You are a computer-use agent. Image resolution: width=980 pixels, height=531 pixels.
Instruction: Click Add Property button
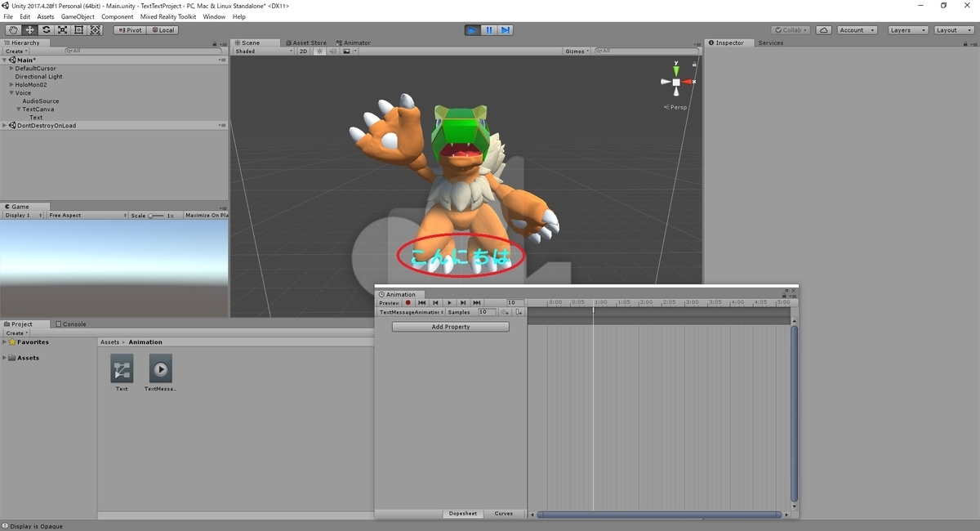pos(451,327)
